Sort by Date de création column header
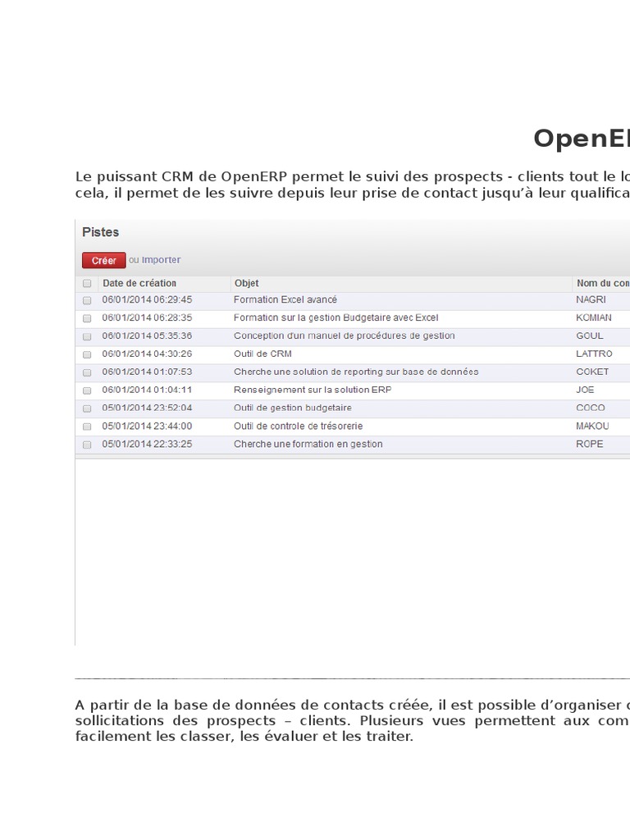630x840 pixels. point(139,283)
